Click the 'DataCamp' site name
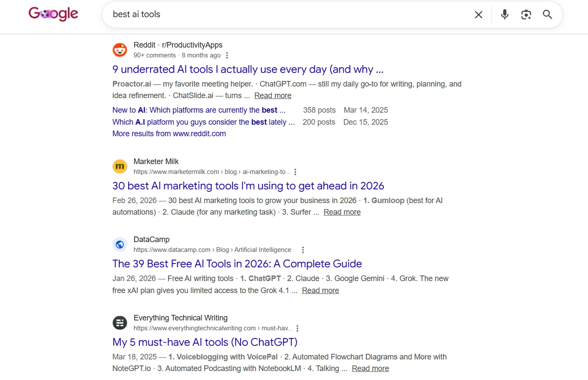 (151, 239)
